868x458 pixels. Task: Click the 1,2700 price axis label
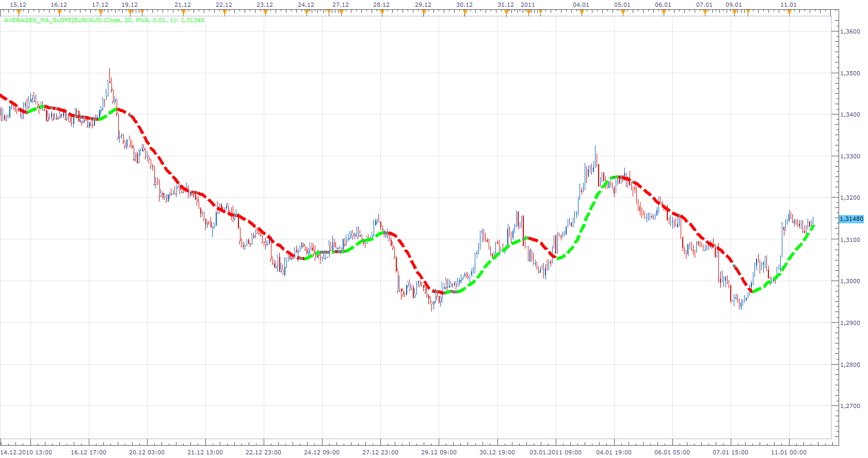pyautogui.click(x=850, y=406)
